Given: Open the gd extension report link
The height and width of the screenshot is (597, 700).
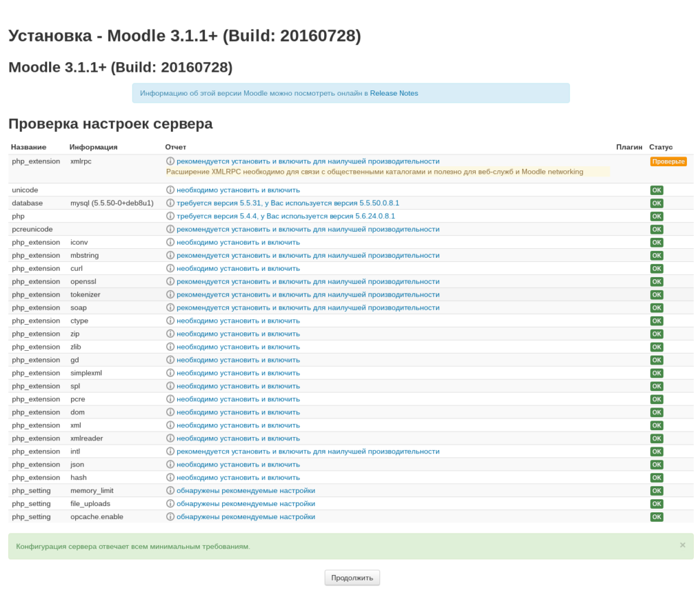Looking at the screenshot, I should tap(238, 360).
